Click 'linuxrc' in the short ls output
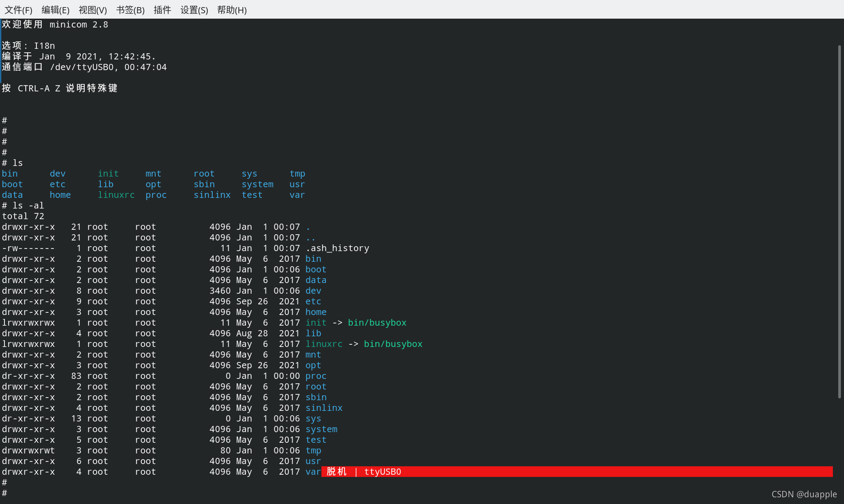The width and height of the screenshot is (844, 504). coord(116,195)
